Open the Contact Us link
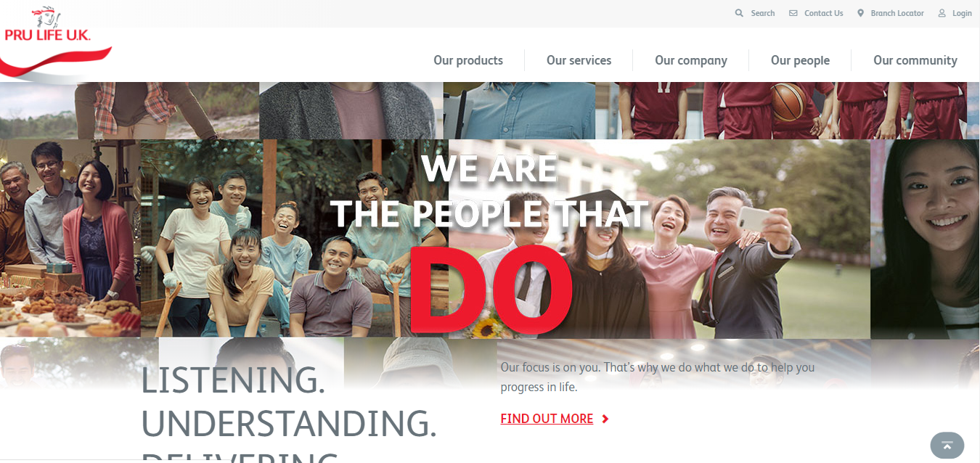 tap(823, 13)
